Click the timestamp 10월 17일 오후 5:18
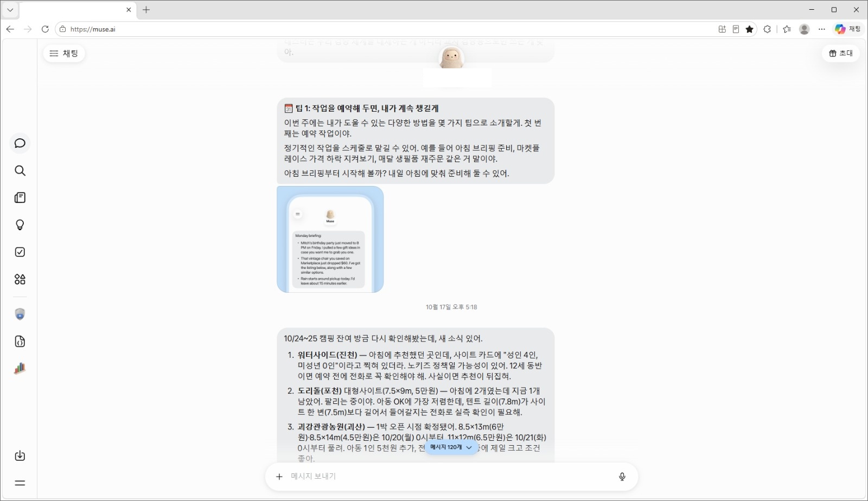Screen dimensions: 868x501 click(451, 307)
